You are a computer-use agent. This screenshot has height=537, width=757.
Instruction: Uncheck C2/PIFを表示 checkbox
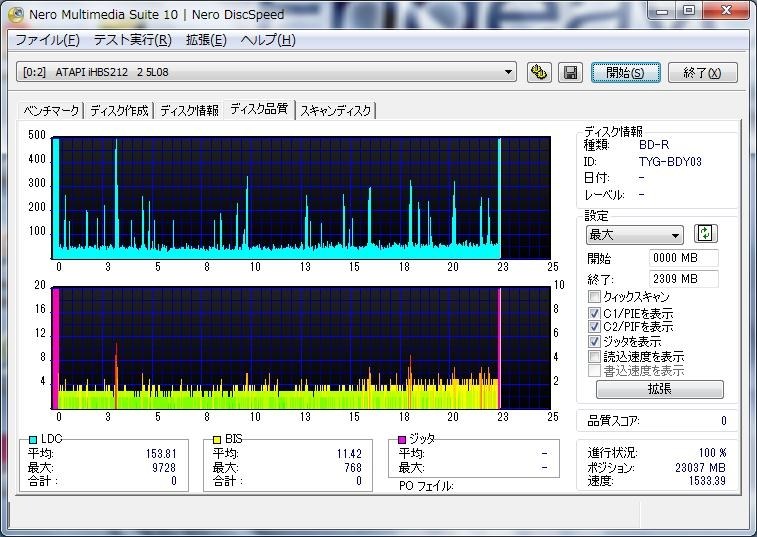click(594, 326)
